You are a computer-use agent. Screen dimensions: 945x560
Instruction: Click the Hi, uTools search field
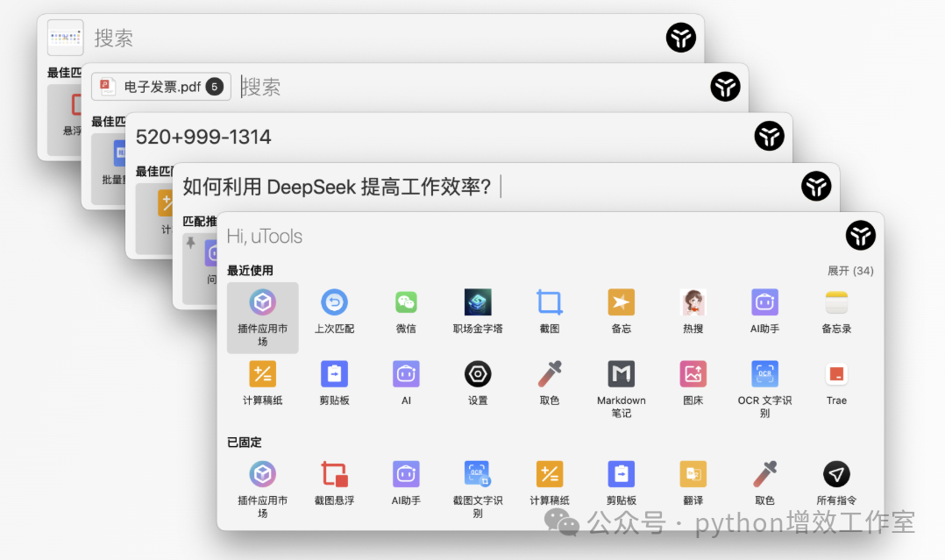(530, 236)
